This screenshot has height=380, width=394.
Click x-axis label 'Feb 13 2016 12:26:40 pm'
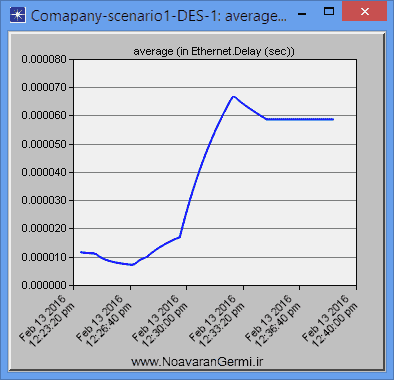pyautogui.click(x=104, y=320)
